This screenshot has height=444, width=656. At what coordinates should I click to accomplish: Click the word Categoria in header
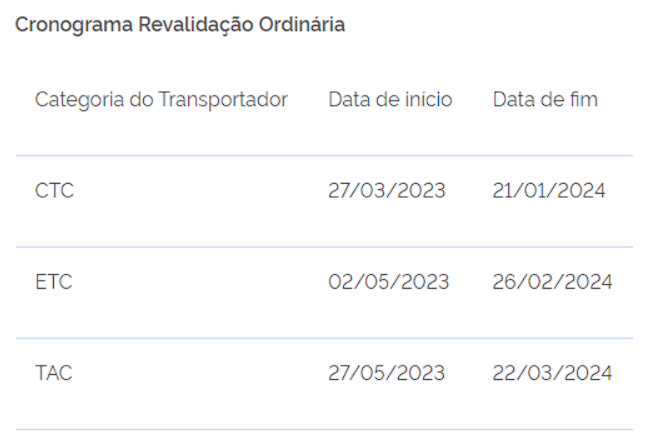pos(79,100)
